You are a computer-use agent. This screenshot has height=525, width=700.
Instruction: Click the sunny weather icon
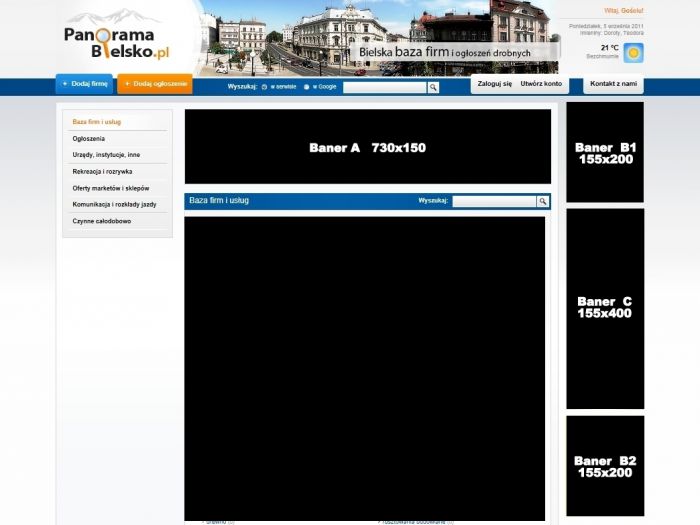(633, 52)
